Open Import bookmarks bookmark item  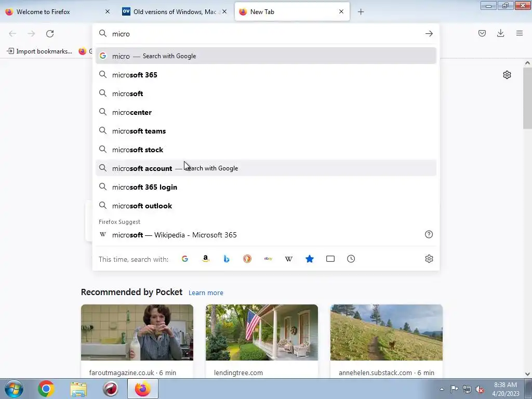click(39, 51)
